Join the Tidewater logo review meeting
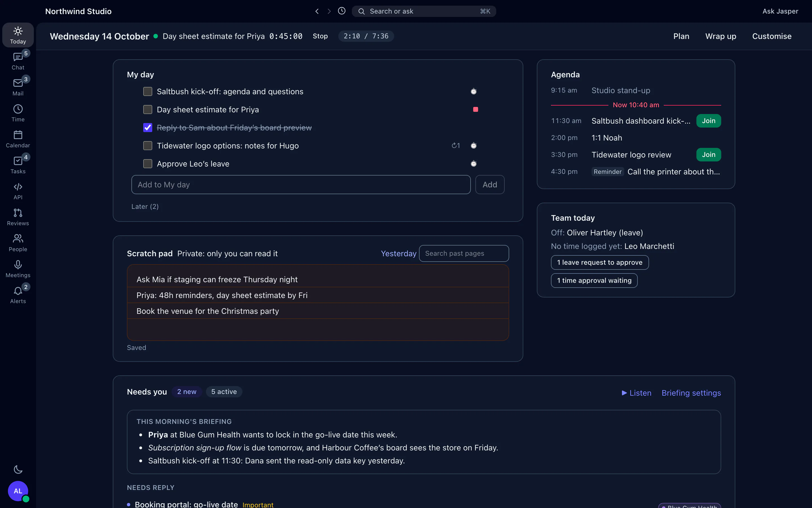This screenshot has height=508, width=812. click(x=708, y=155)
